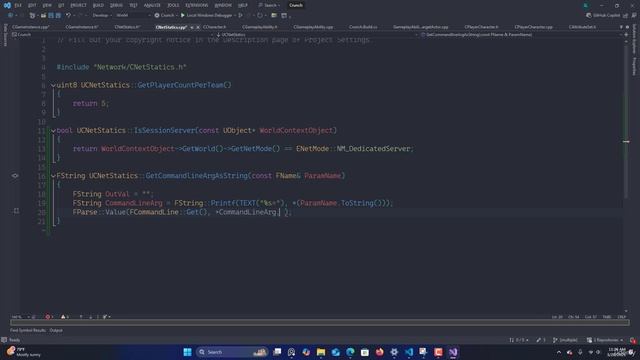Start Local Windows Debugger
640x360 pixels.
[x=206, y=15]
